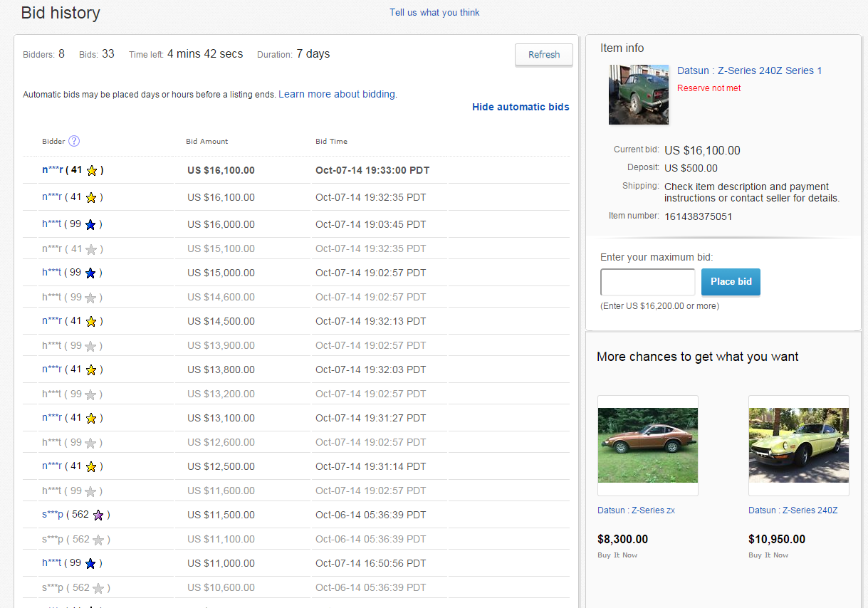Image resolution: width=868 pixels, height=608 pixels.
Task: Click bidder h***t in the US $11,000.00 row
Action: click(x=51, y=563)
